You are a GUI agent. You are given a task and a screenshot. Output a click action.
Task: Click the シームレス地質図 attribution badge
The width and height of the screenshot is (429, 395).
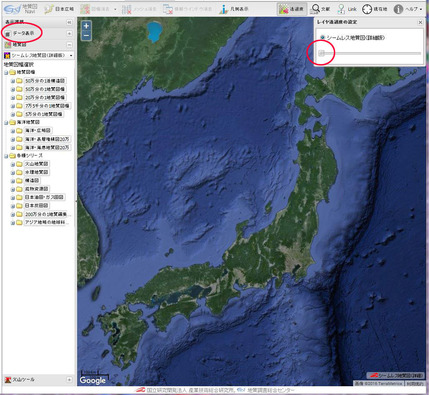(396, 376)
